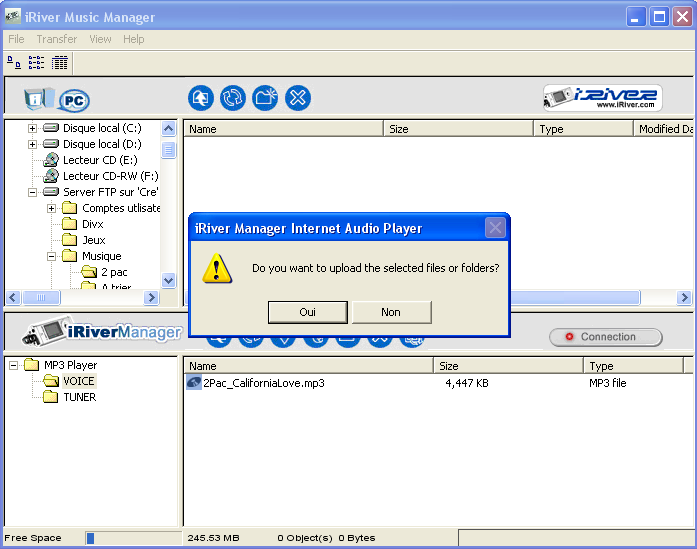697x549 pixels.
Task: Click the PC icon in upper panel
Action: 74,100
